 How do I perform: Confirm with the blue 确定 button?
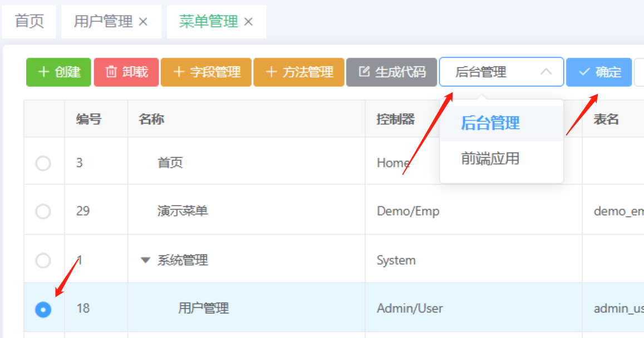point(599,72)
